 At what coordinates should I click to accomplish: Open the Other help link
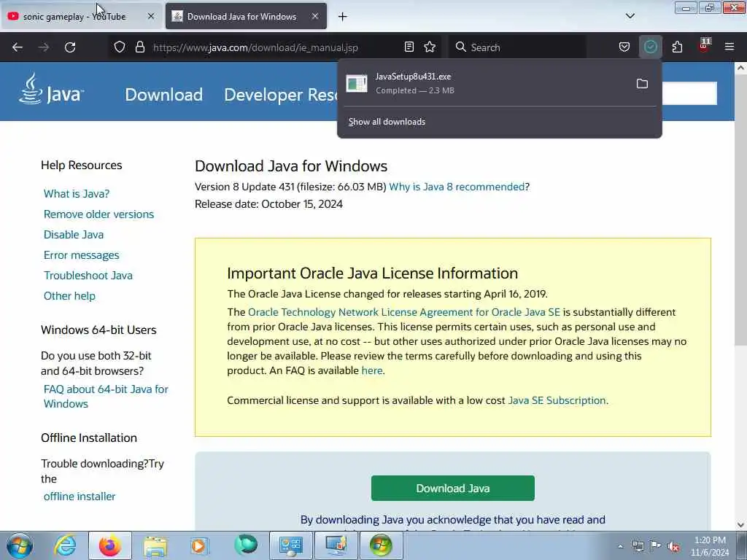tap(69, 296)
